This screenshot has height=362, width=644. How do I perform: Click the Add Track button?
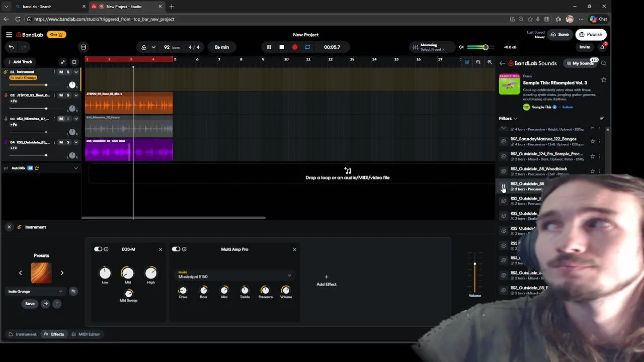point(19,62)
